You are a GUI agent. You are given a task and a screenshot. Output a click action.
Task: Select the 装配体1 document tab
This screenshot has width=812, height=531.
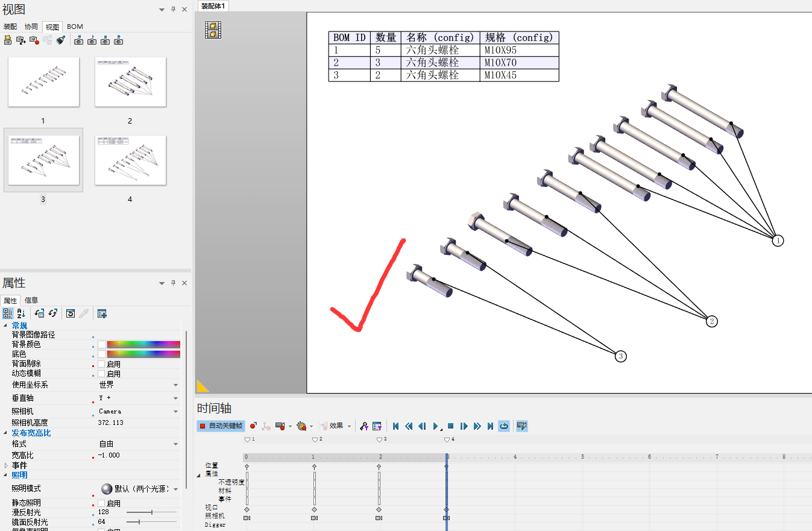[x=213, y=6]
